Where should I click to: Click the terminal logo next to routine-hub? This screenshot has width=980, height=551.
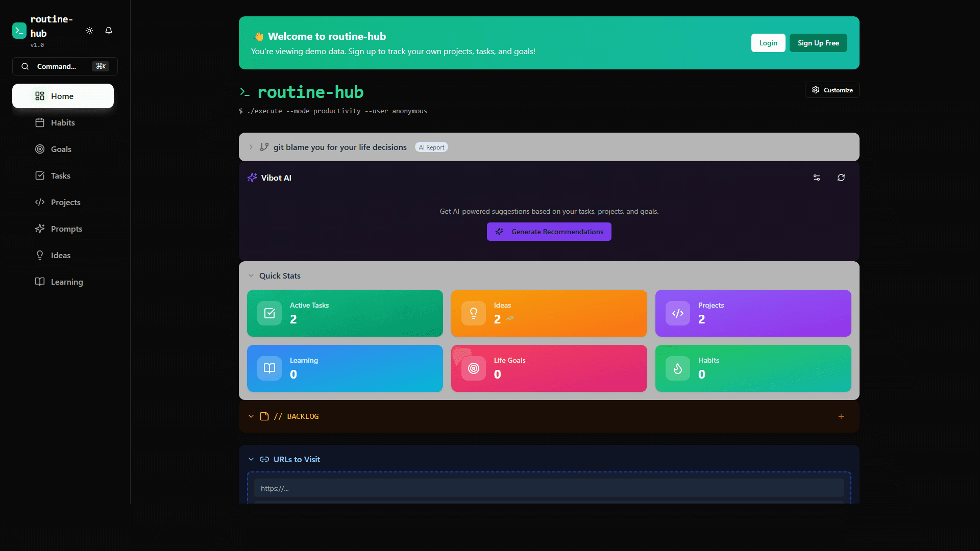point(19,31)
